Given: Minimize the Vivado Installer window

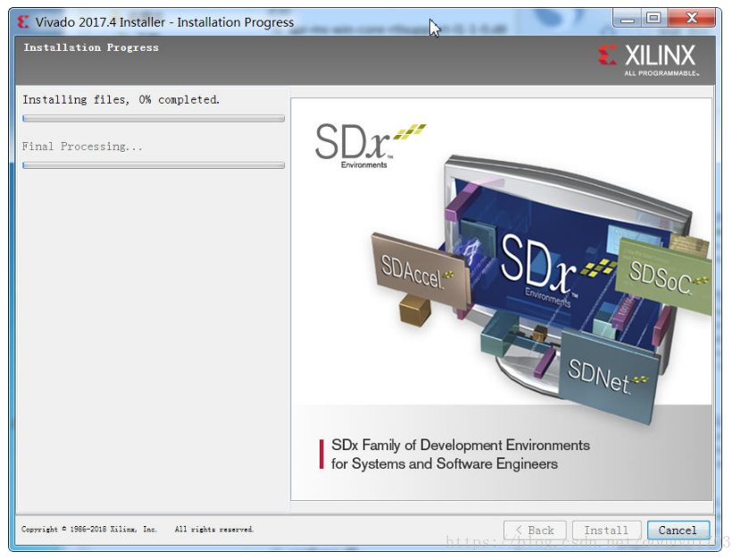Looking at the screenshot, I should [627, 19].
